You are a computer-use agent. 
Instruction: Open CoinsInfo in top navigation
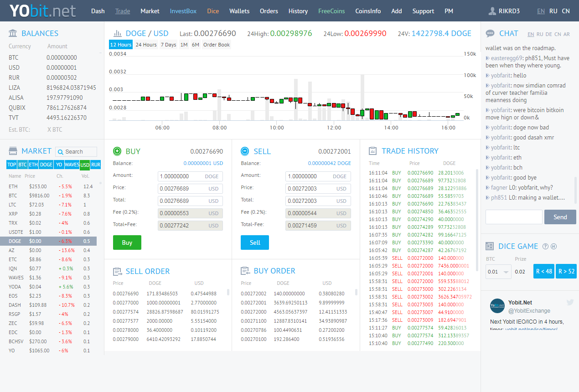(368, 11)
